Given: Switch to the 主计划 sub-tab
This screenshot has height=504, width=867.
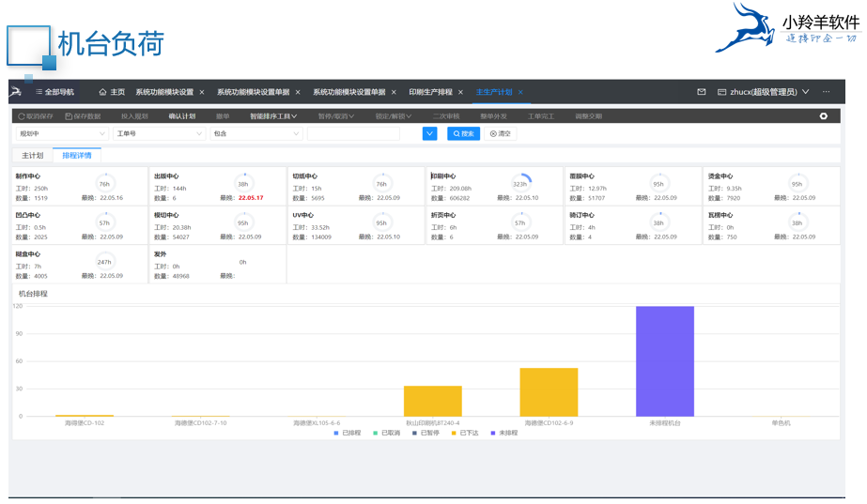Looking at the screenshot, I should (x=32, y=155).
